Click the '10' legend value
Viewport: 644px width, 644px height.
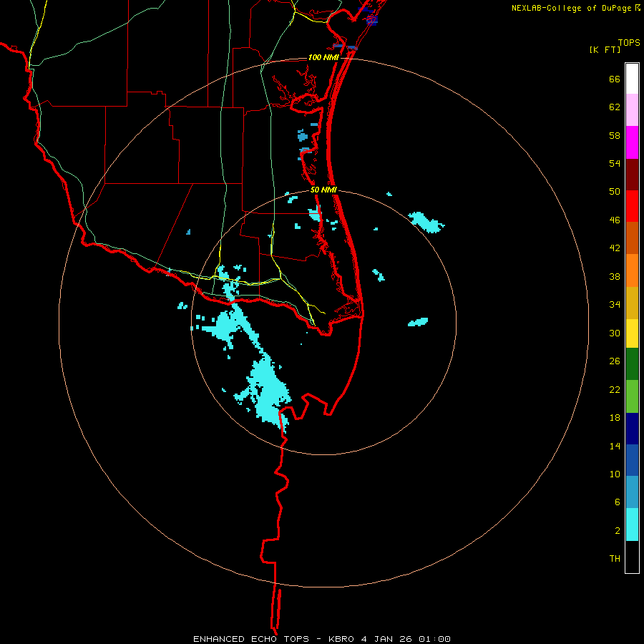[615, 474]
